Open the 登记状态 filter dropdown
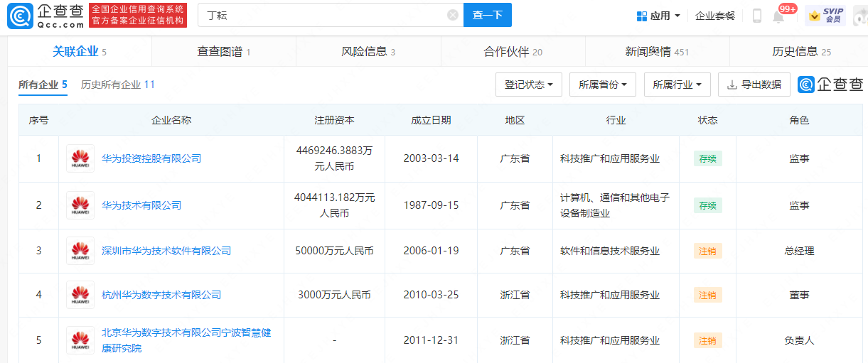 click(529, 85)
